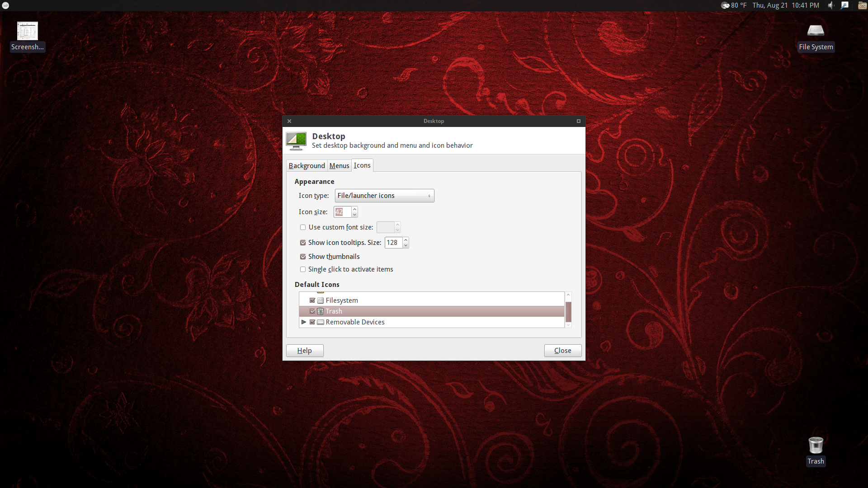The width and height of the screenshot is (868, 488).
Task: Switch to the Background tab
Action: tap(307, 166)
